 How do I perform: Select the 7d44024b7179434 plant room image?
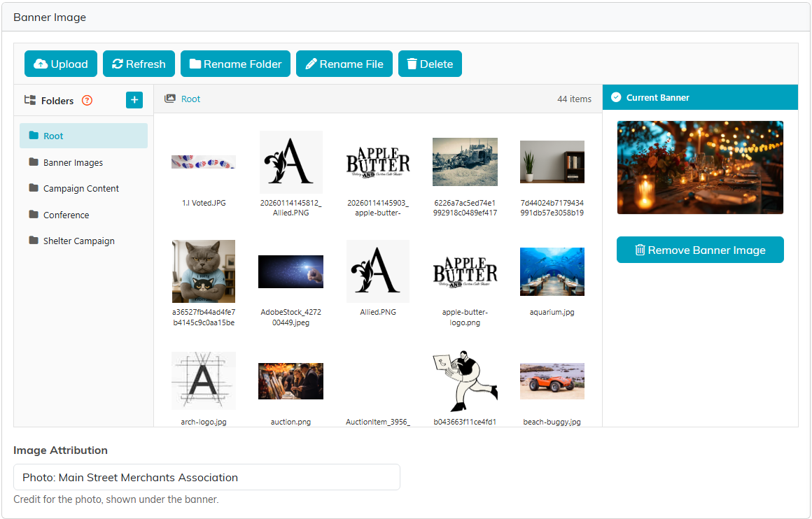tap(552, 162)
